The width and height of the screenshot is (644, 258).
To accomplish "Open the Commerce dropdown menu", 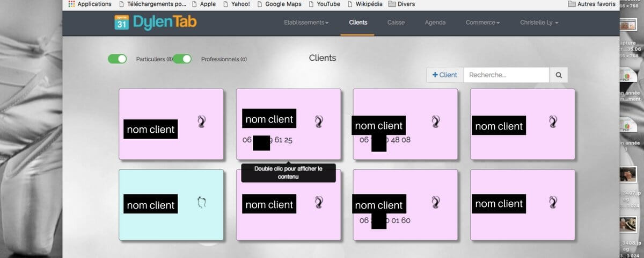I will pos(482,23).
